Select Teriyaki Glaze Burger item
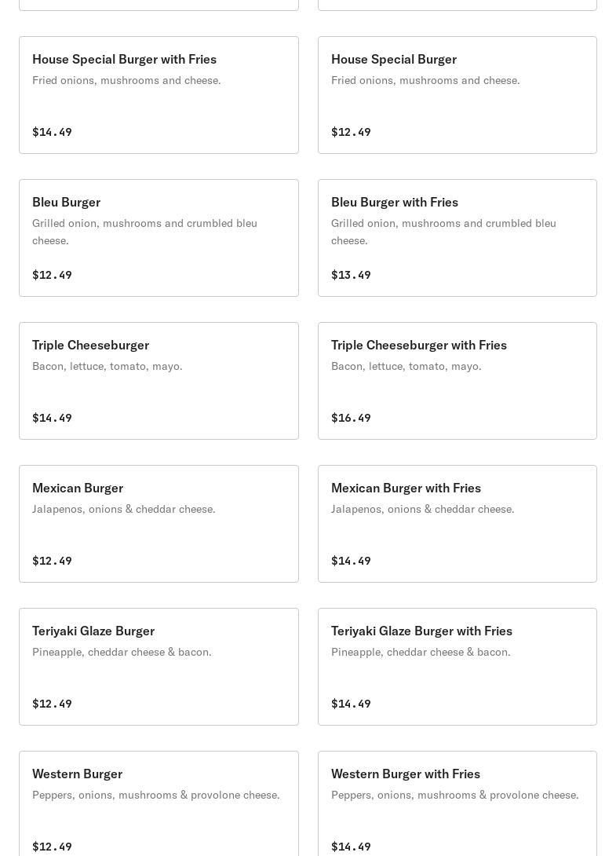 (159, 667)
